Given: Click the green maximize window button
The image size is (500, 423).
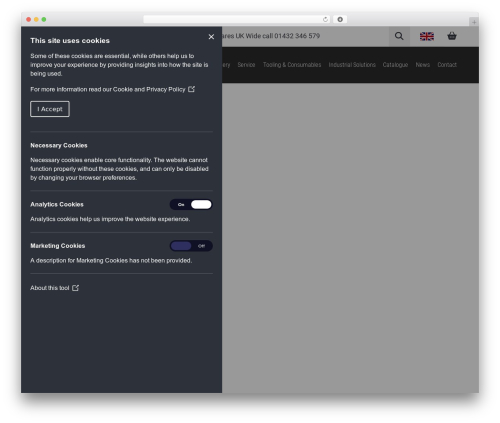Looking at the screenshot, I should [44, 19].
